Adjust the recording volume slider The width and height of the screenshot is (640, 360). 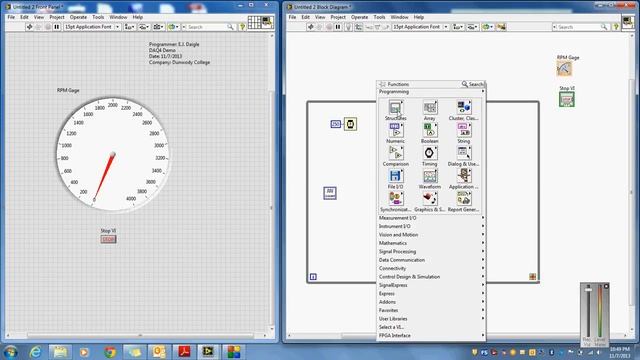click(x=588, y=289)
